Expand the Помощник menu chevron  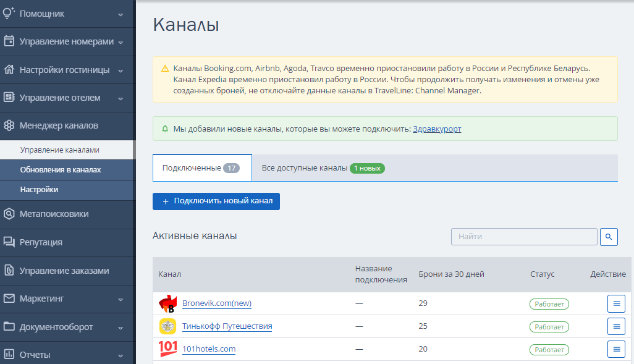(x=120, y=15)
